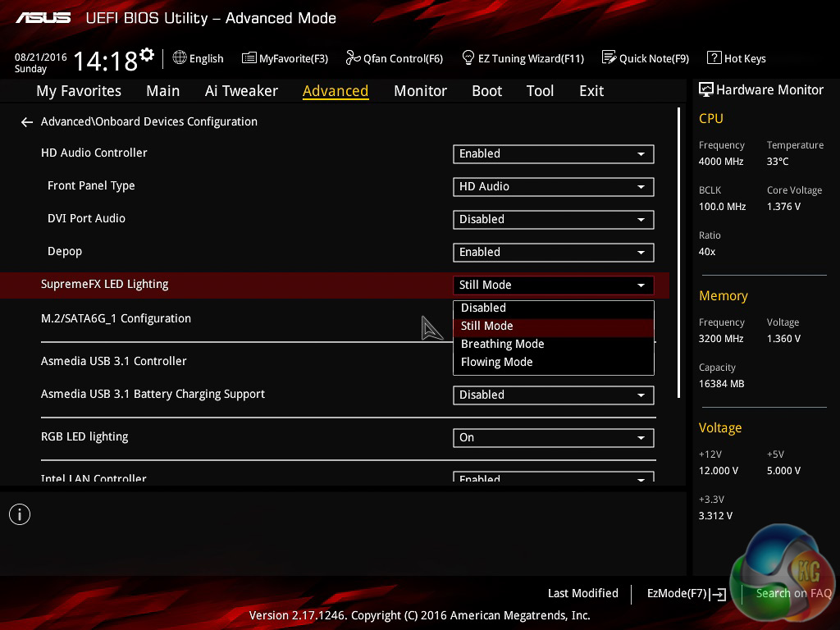Click the 14:18 clock display
Screen dimensions: 840x630
[x=105, y=61]
